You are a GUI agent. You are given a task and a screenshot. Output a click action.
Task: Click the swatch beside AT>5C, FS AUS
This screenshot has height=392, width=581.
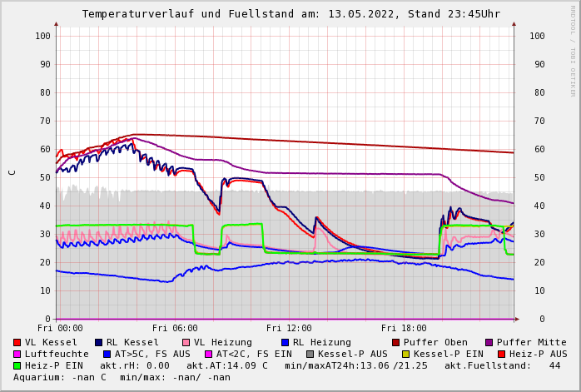[107, 354]
